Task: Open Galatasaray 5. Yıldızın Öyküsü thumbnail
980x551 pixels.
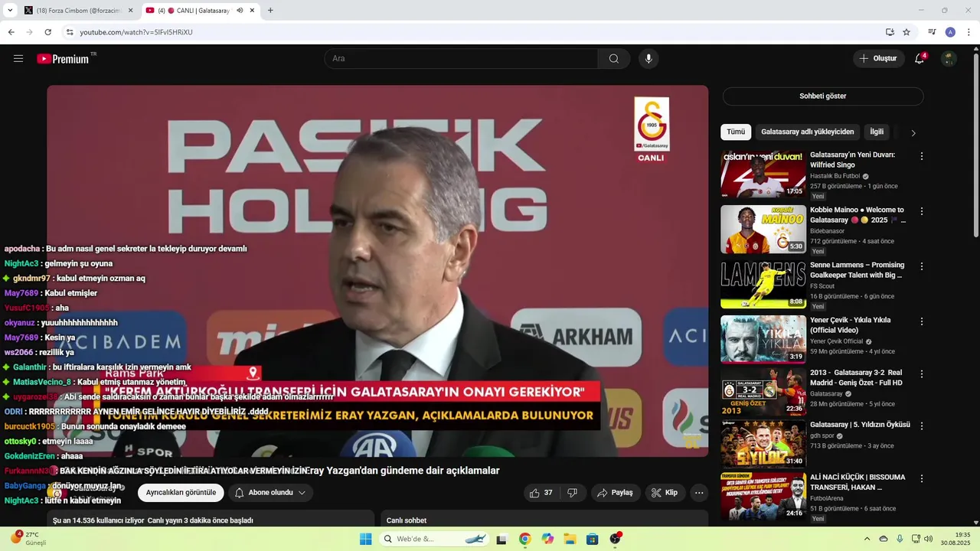Action: 763,443
